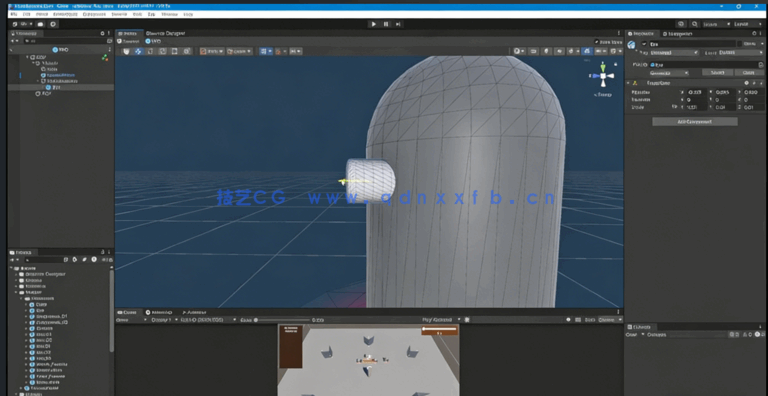Select the Rotate tool in Scene toolbar
768x396 pixels.
pyautogui.click(x=150, y=51)
